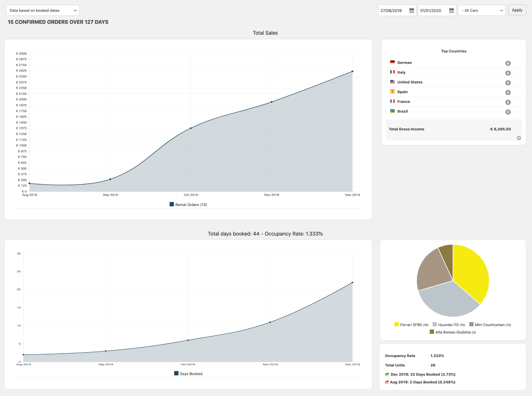Image resolution: width=532 pixels, height=396 pixels.
Task: Open the All Cars filter dropdown
Action: 482,11
